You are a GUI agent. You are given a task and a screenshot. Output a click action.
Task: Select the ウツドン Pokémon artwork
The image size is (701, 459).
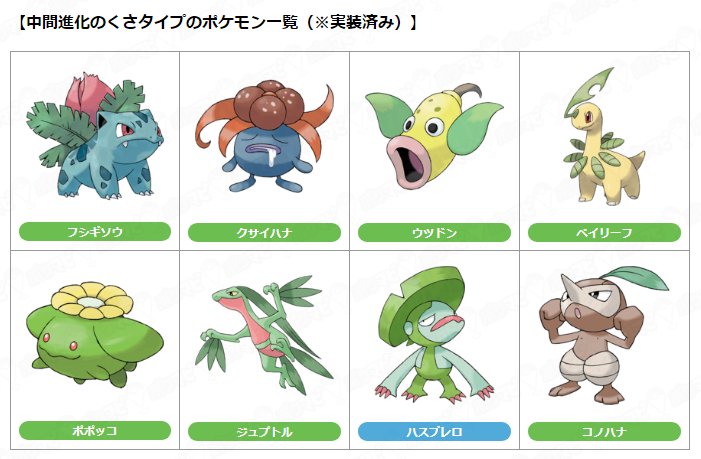(434, 135)
